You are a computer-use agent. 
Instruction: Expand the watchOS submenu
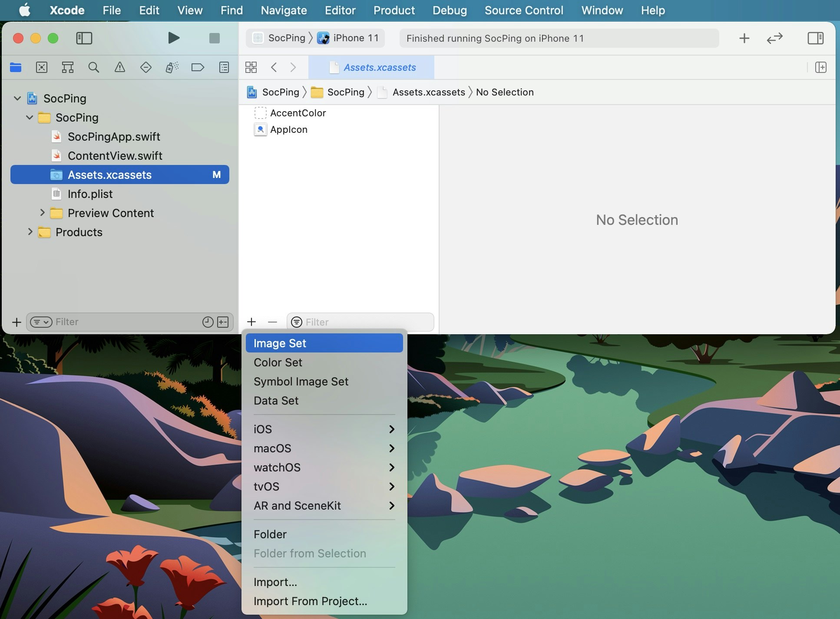[324, 467]
